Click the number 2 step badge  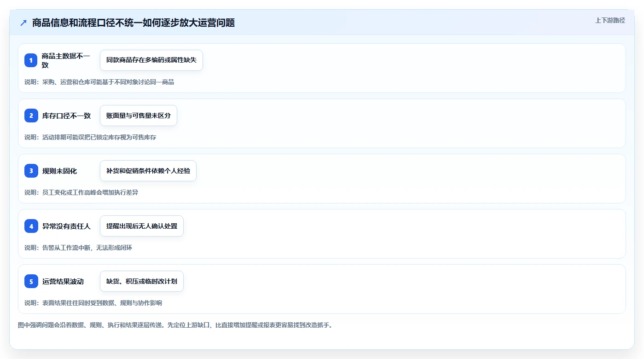(x=31, y=116)
